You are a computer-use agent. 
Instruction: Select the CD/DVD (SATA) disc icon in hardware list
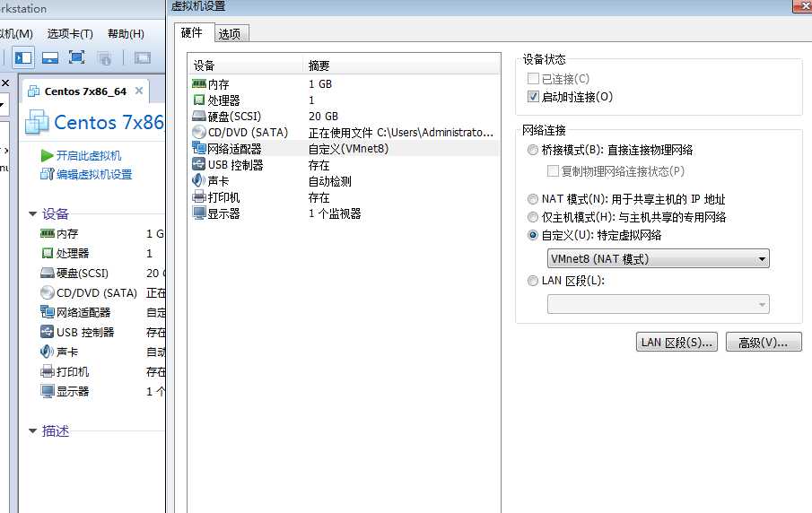(199, 132)
